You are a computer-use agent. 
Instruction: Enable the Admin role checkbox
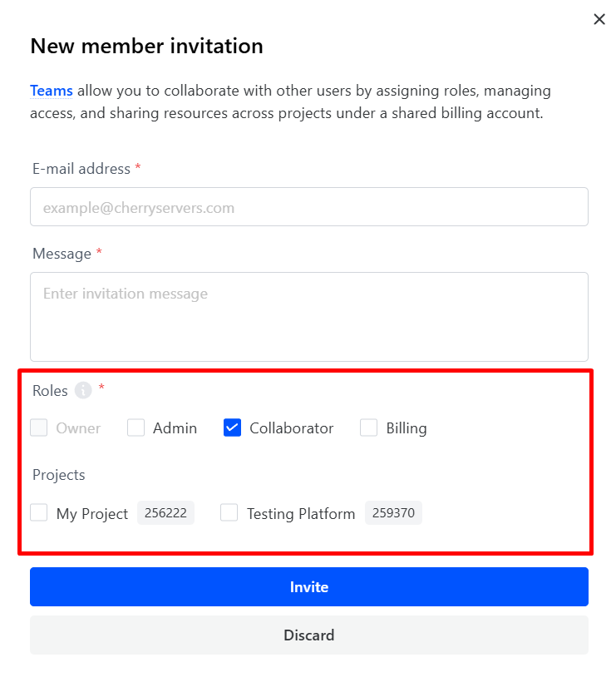[x=136, y=428]
